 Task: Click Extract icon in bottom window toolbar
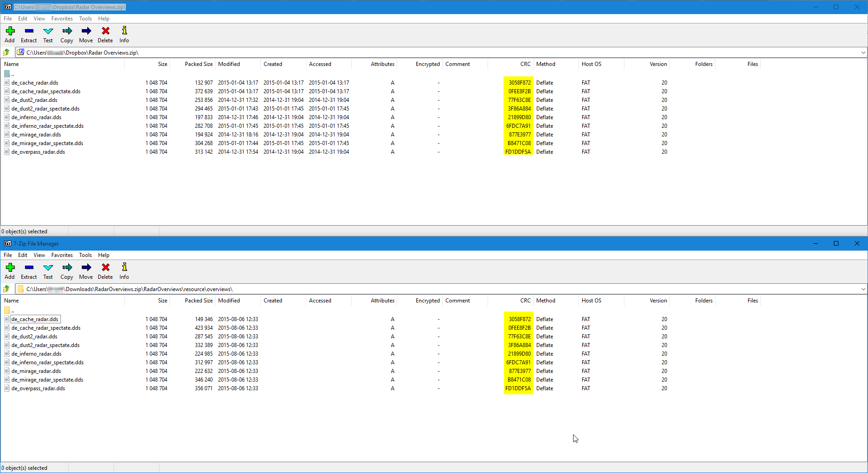(29, 267)
